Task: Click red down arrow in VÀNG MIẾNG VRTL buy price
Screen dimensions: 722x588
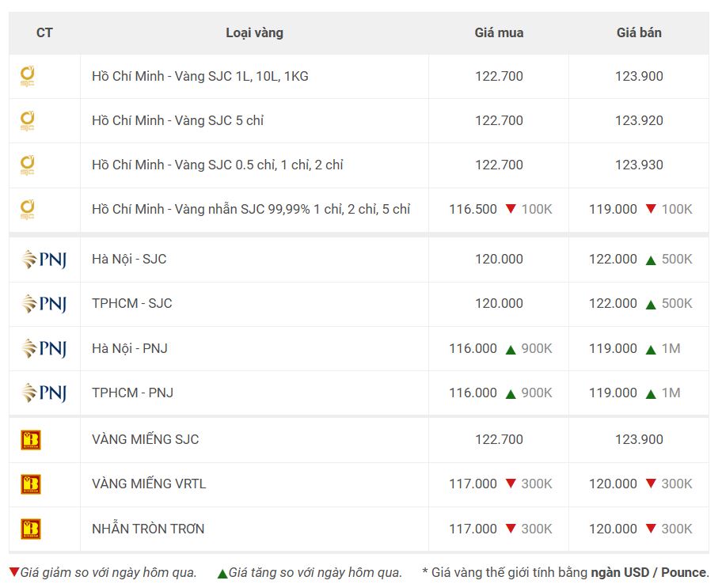Action: [x=511, y=484]
